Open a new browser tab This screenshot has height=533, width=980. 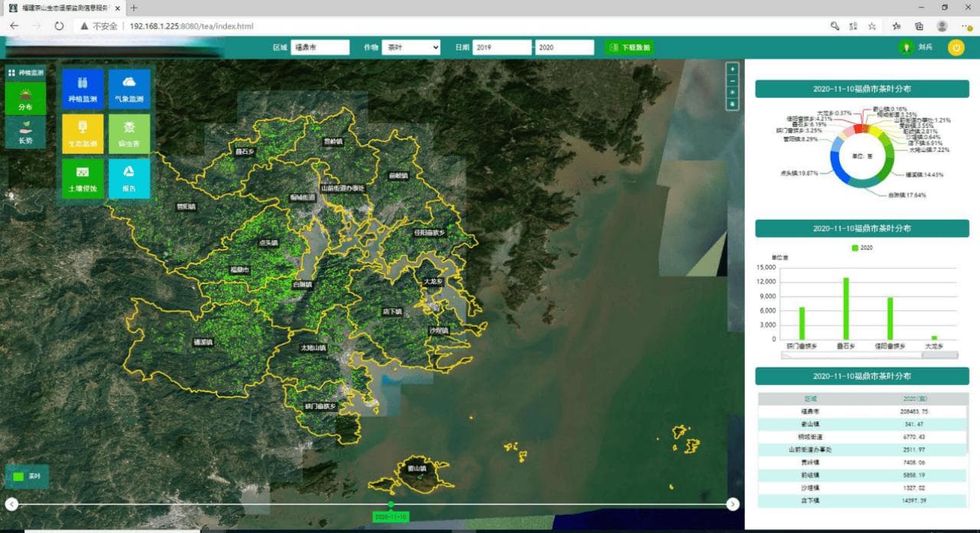coord(134,8)
